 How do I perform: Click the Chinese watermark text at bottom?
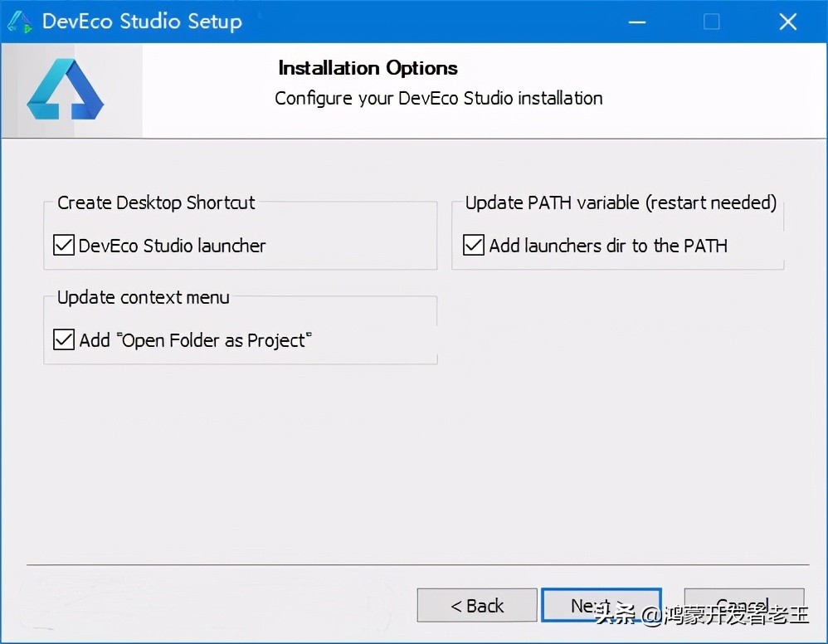click(x=701, y=616)
